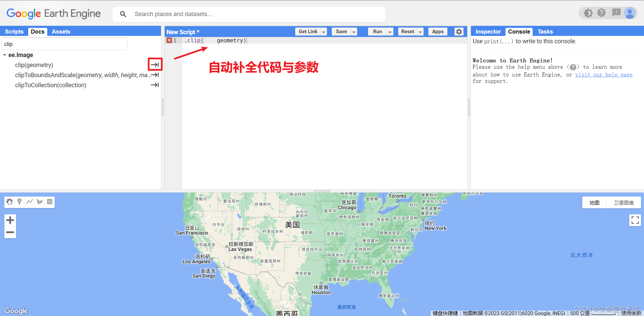Insert clip(geometry) using its arrow icon
Viewport: 644px width, 316px height.
click(x=155, y=65)
